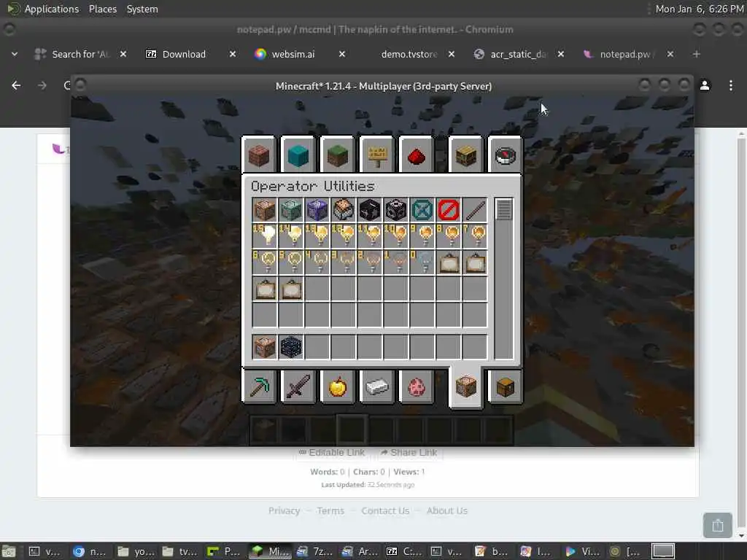Select the Light block level 14

point(290,236)
